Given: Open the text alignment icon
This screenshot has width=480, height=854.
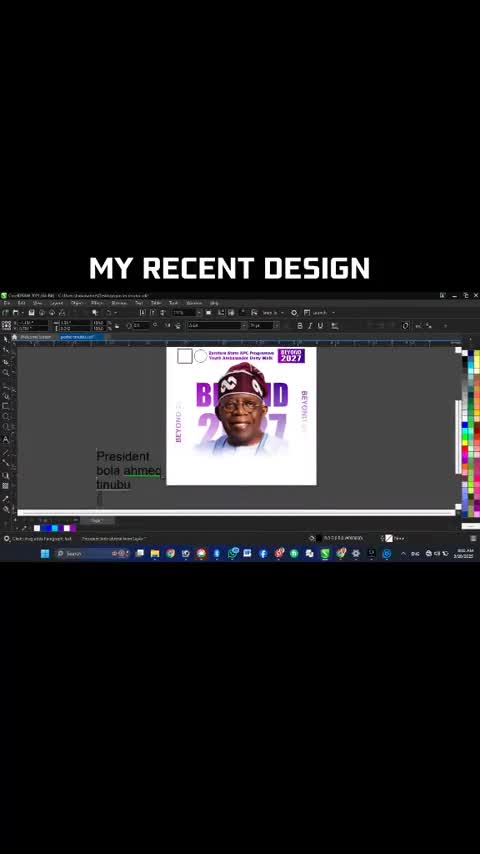Looking at the screenshot, I should click(x=334, y=326).
